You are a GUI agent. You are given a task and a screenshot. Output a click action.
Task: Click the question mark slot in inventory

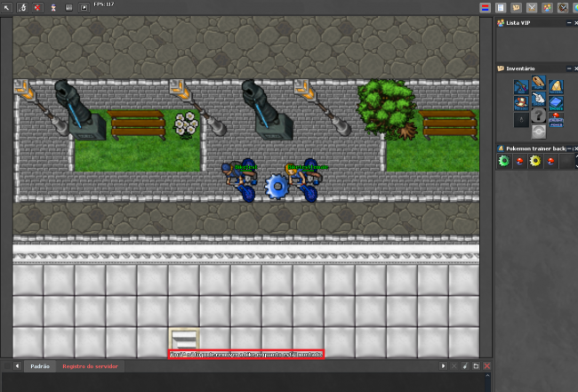(539, 116)
